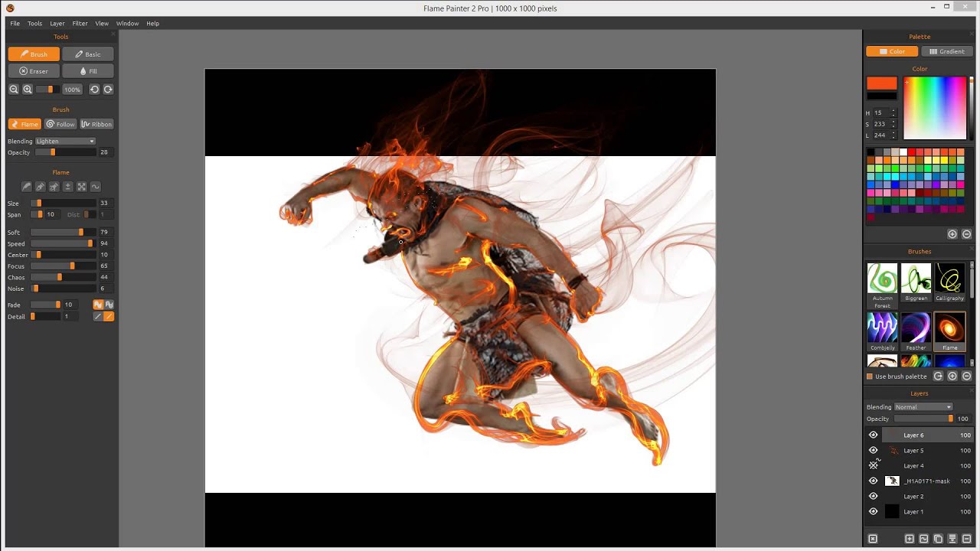The height and width of the screenshot is (551, 980).
Task: Click the Chaos value field 44
Action: tap(106, 277)
